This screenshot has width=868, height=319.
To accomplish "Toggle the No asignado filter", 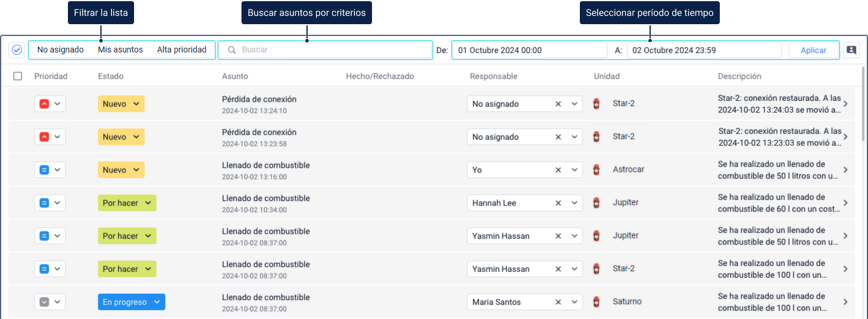I will coord(60,50).
